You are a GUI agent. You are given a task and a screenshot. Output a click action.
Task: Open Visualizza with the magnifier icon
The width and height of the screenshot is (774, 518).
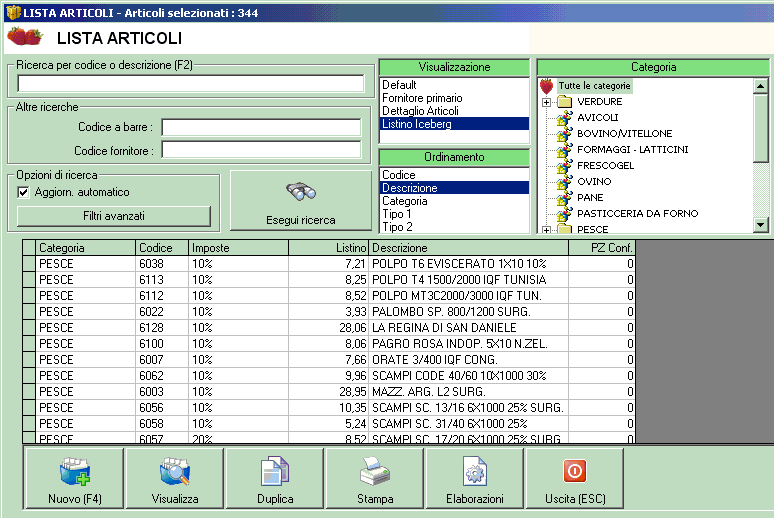click(x=175, y=471)
